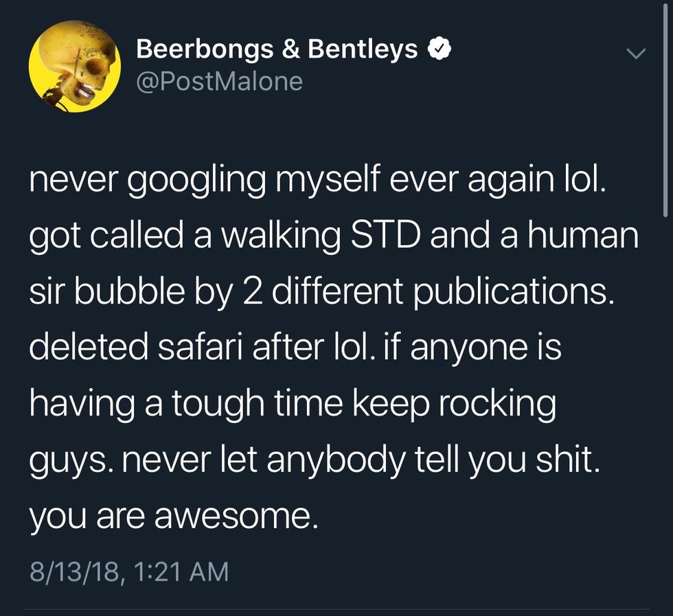Screen dimensions: 673x616
Task: Open the Beerbongs & Bentleys display name
Action: 277,49
